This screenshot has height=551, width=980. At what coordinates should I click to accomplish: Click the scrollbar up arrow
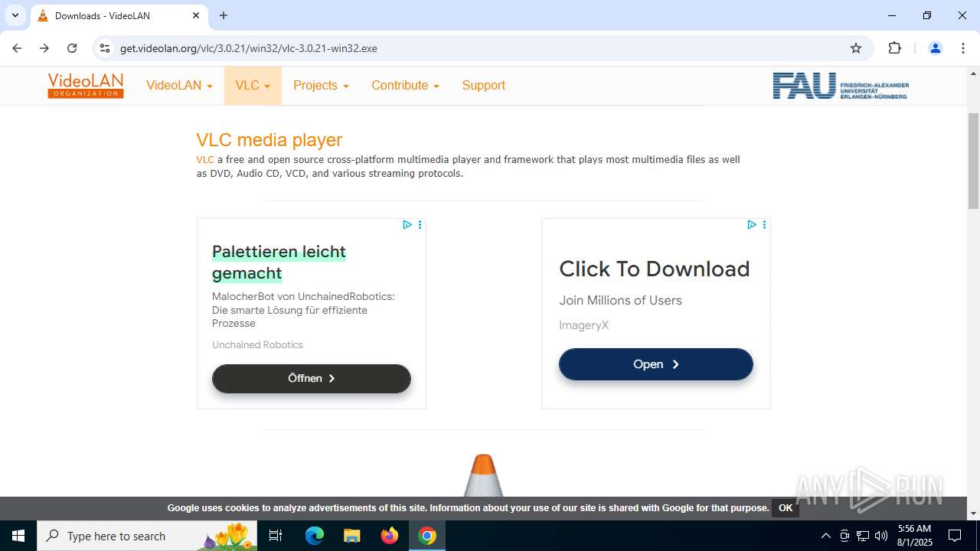click(973, 73)
